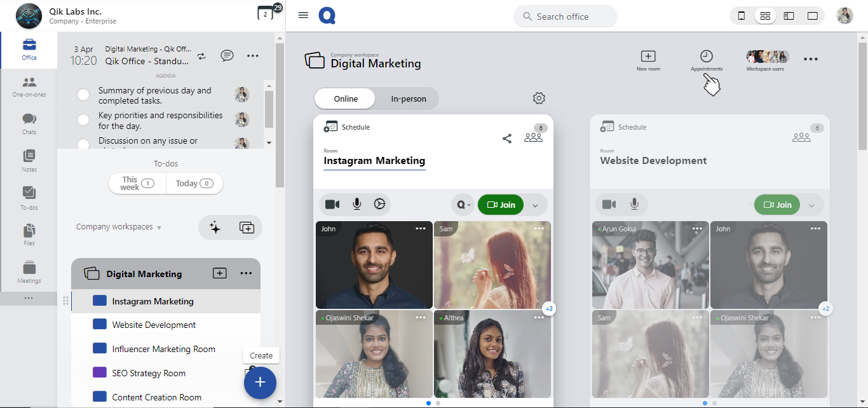Join the Instagram Marketing room
The height and width of the screenshot is (408, 868).
501,205
